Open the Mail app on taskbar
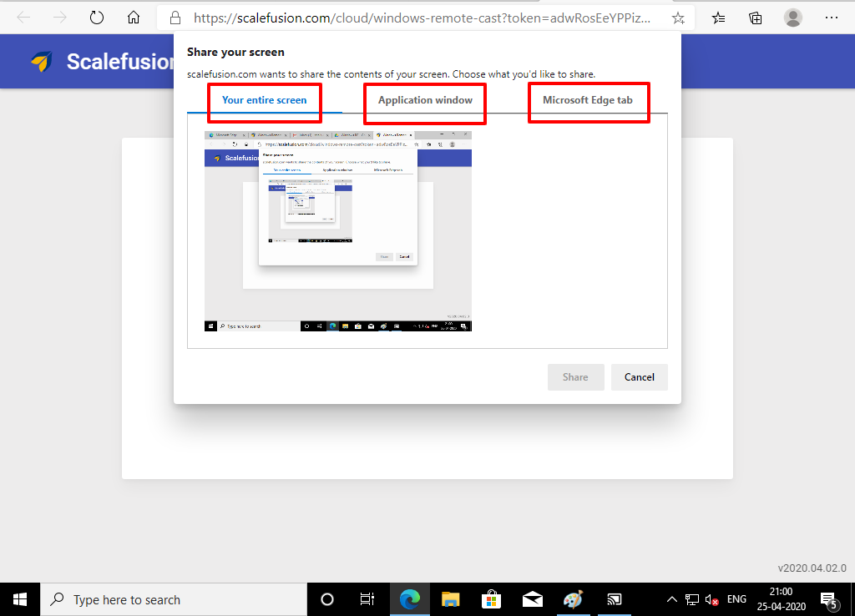The height and width of the screenshot is (616, 855). point(532,599)
